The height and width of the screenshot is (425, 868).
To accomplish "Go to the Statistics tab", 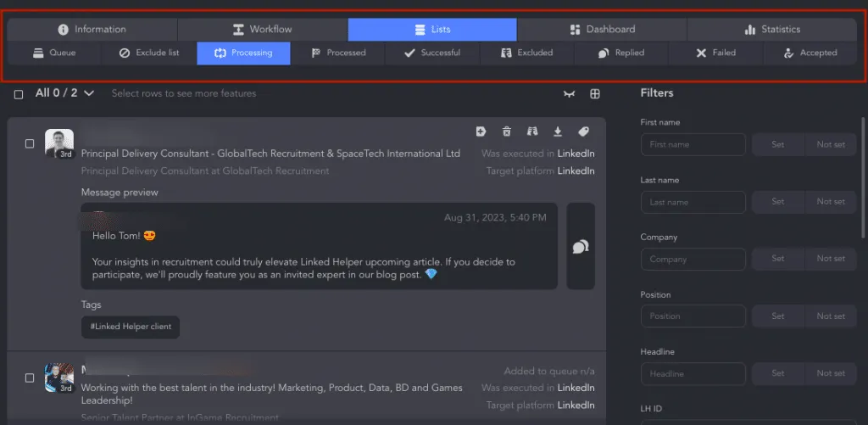I will point(772,30).
